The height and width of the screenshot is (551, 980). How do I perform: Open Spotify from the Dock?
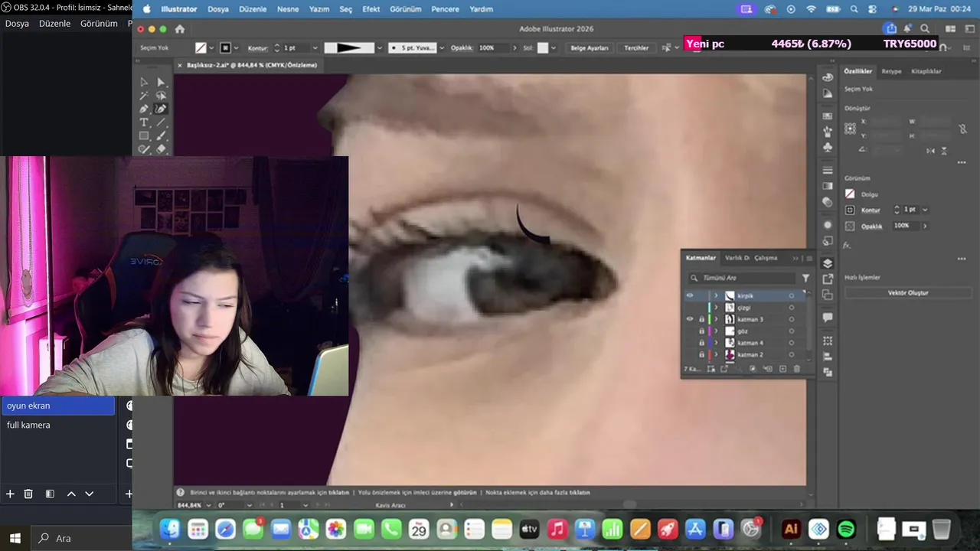(846, 529)
